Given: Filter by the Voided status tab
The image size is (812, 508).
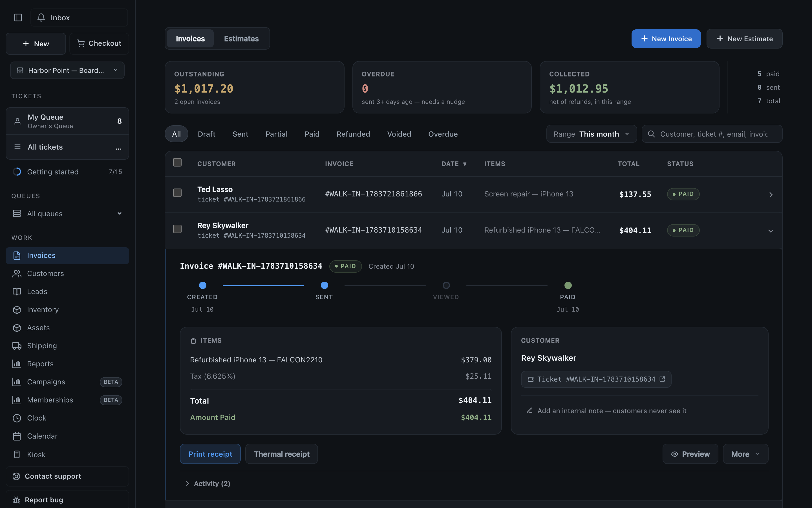Looking at the screenshot, I should (399, 134).
